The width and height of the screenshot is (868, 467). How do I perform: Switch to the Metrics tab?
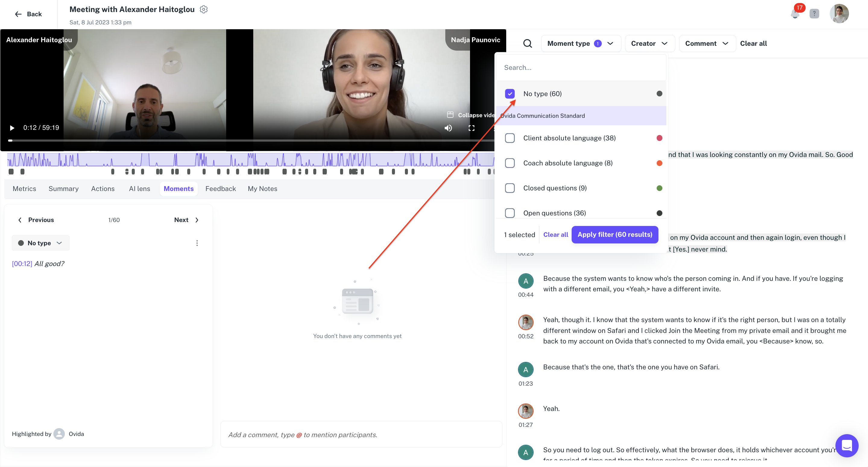(24, 189)
